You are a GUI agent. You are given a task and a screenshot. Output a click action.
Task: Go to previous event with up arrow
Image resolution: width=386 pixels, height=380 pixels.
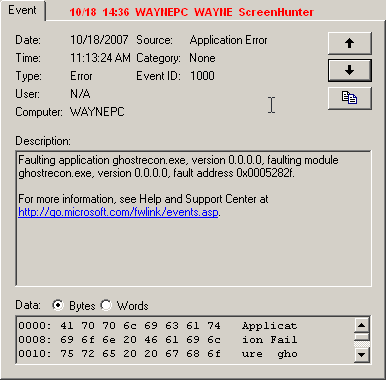(x=350, y=43)
